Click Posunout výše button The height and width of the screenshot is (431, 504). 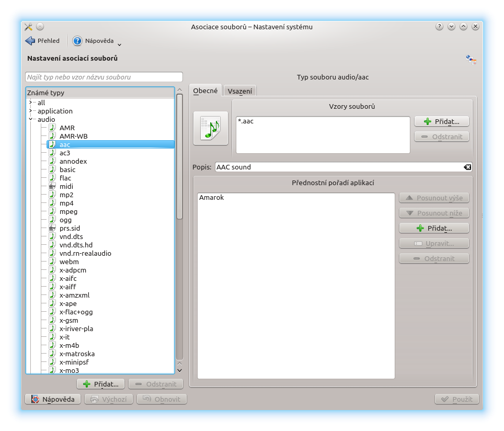point(434,198)
